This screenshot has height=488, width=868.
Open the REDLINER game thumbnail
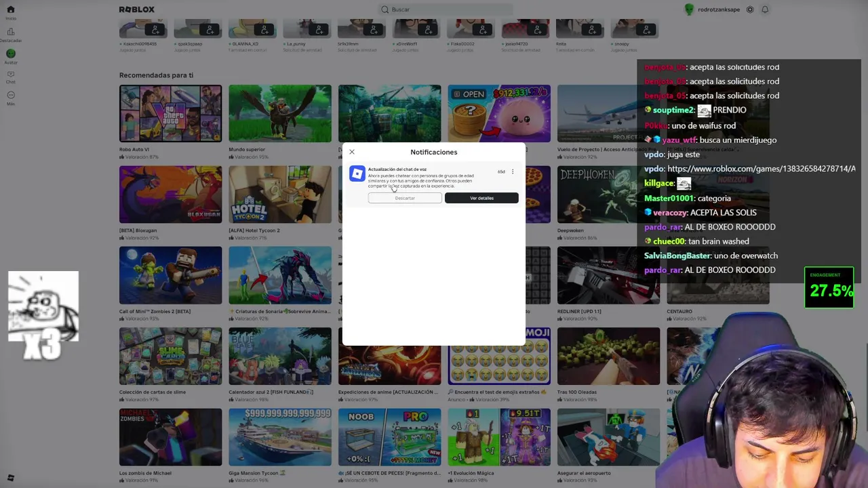608,275
